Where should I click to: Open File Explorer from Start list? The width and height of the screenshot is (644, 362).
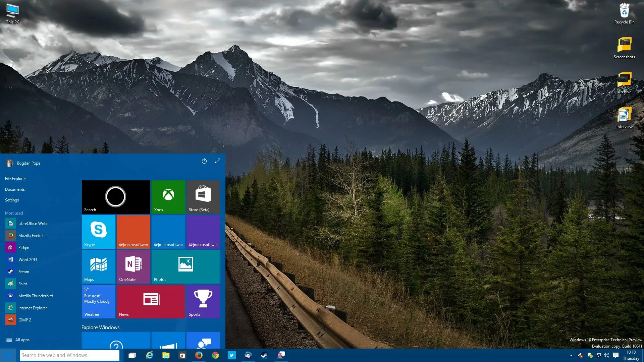15,179
